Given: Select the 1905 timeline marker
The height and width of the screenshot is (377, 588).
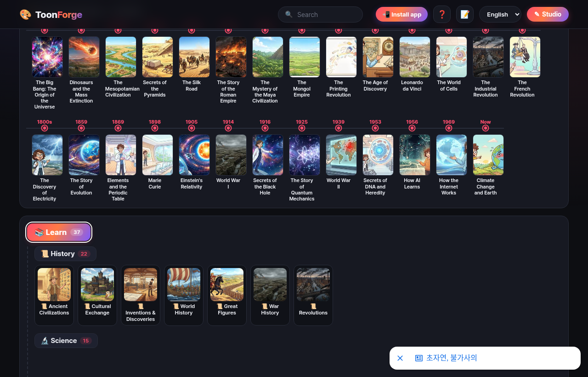Looking at the screenshot, I should 192,128.
